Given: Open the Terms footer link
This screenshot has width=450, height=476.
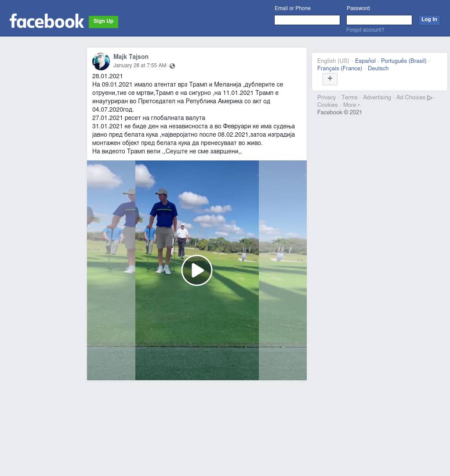Looking at the screenshot, I should (349, 98).
